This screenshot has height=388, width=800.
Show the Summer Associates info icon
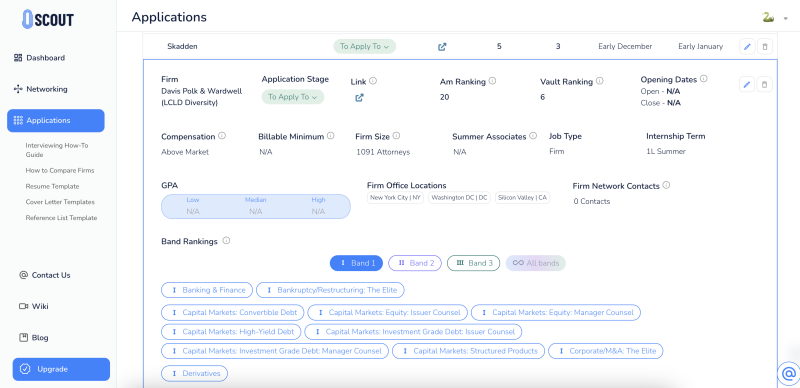pyautogui.click(x=533, y=136)
